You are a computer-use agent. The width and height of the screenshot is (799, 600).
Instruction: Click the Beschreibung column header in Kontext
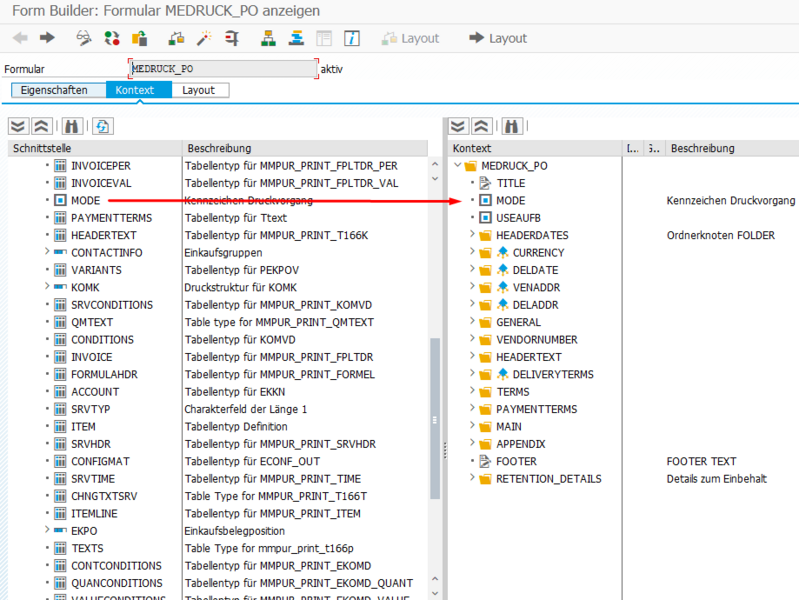pyautogui.click(x=702, y=148)
